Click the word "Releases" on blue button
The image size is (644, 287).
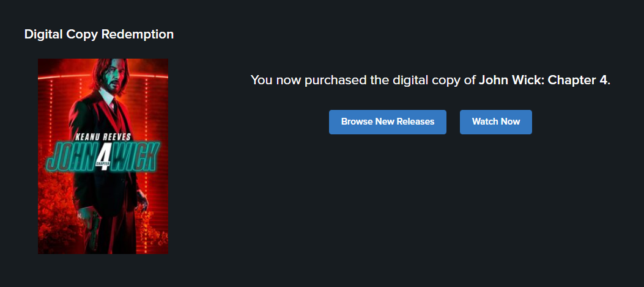click(x=415, y=122)
